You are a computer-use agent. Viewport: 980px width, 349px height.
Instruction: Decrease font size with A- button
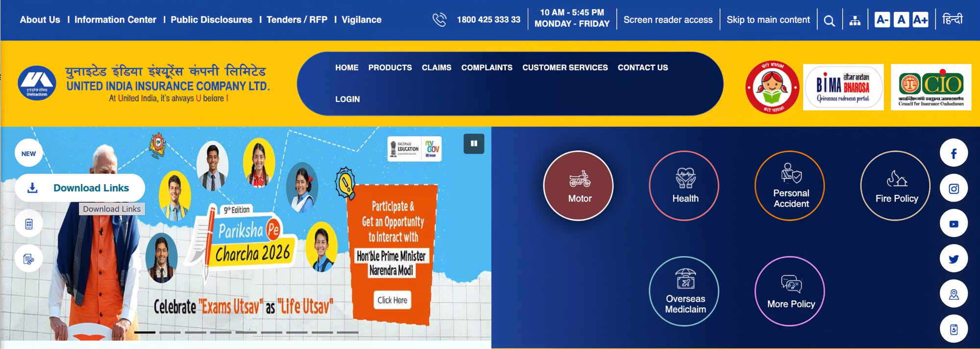point(882,20)
